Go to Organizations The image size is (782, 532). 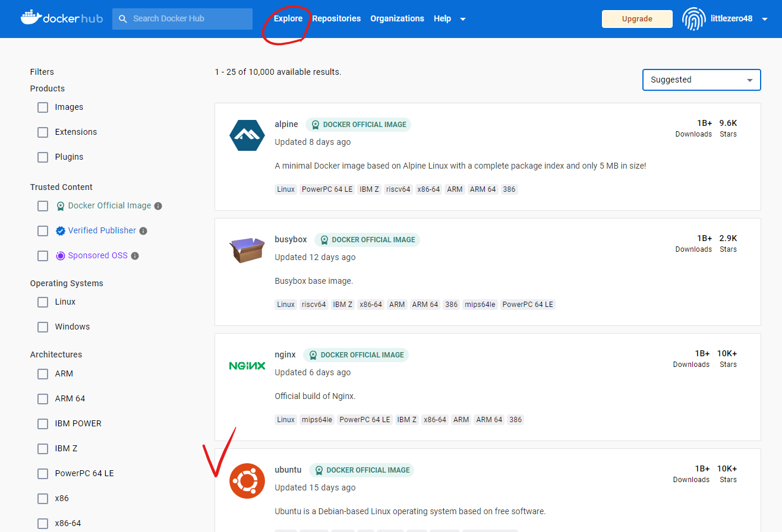(x=397, y=18)
